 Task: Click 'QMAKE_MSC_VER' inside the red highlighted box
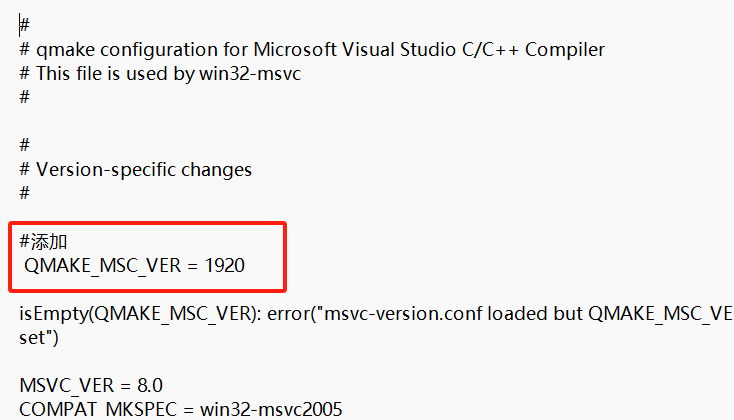click(103, 266)
